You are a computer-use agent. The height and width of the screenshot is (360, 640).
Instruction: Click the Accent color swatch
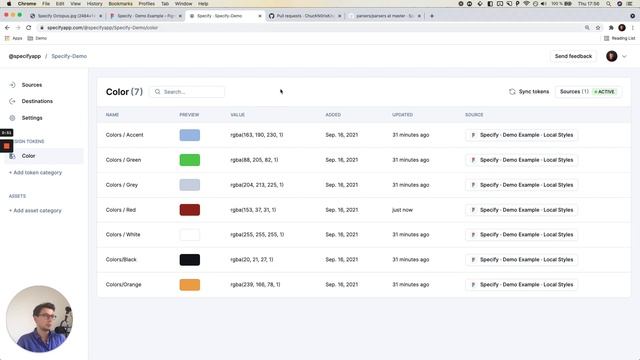pos(190,135)
